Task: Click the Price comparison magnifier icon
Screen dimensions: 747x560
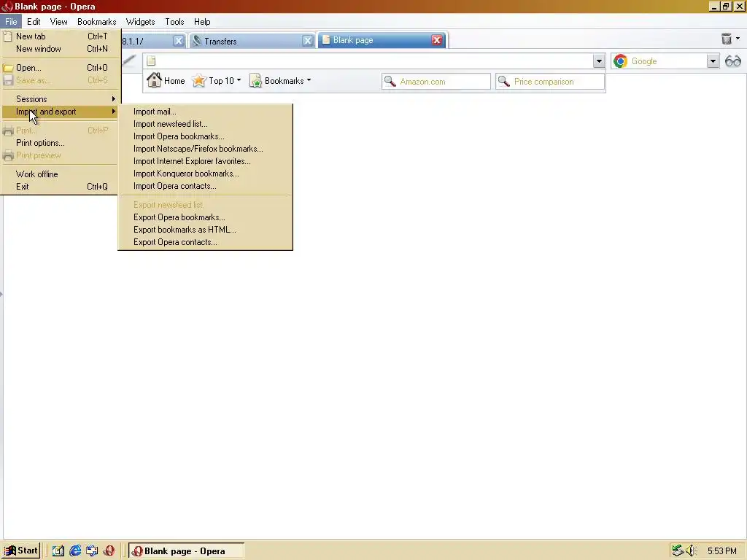Action: 503,82
